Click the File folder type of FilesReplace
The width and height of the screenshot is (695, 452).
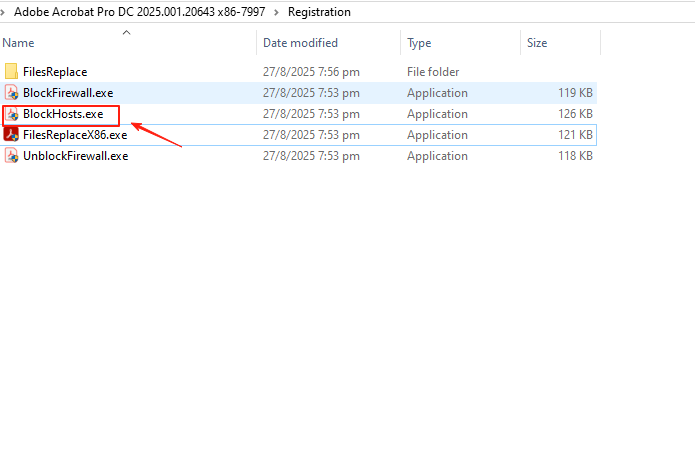pyautogui.click(x=432, y=72)
